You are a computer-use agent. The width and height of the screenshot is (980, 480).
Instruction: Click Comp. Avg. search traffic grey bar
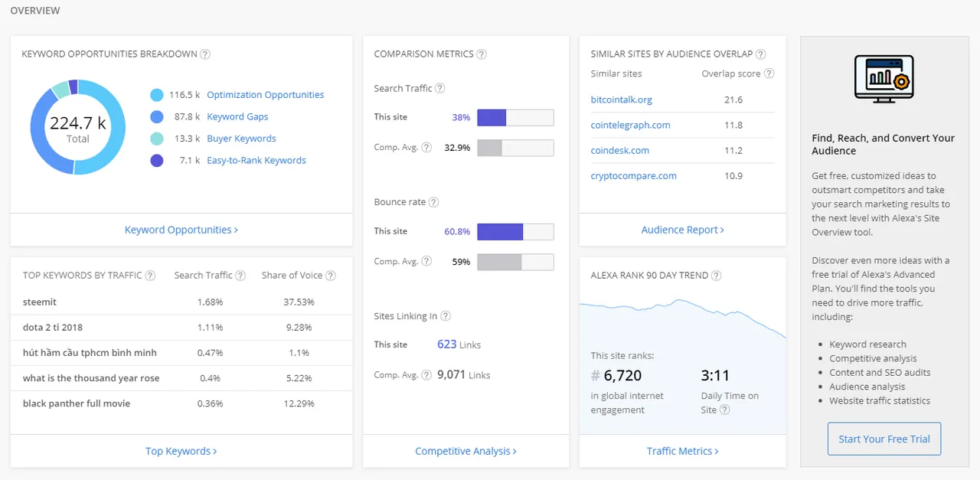point(515,148)
